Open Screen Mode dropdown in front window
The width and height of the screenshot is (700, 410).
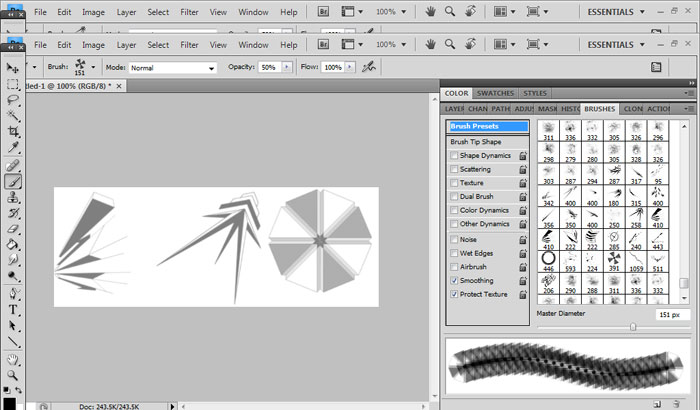coord(537,44)
